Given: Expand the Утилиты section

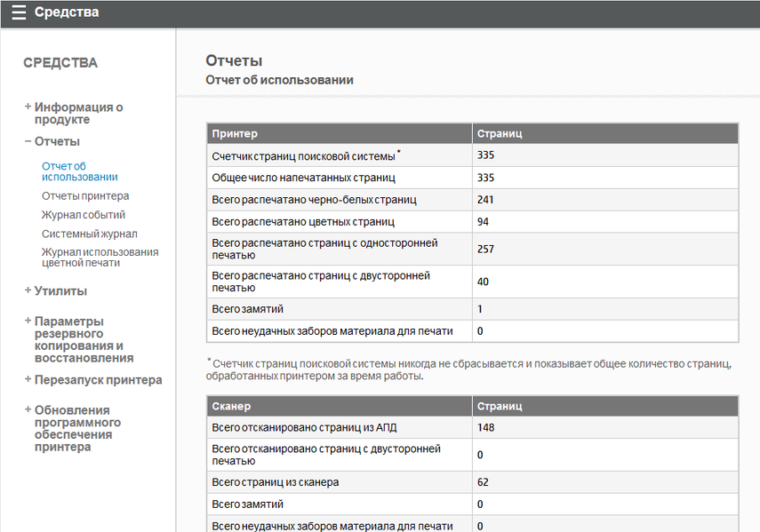Looking at the screenshot, I should pos(60,290).
